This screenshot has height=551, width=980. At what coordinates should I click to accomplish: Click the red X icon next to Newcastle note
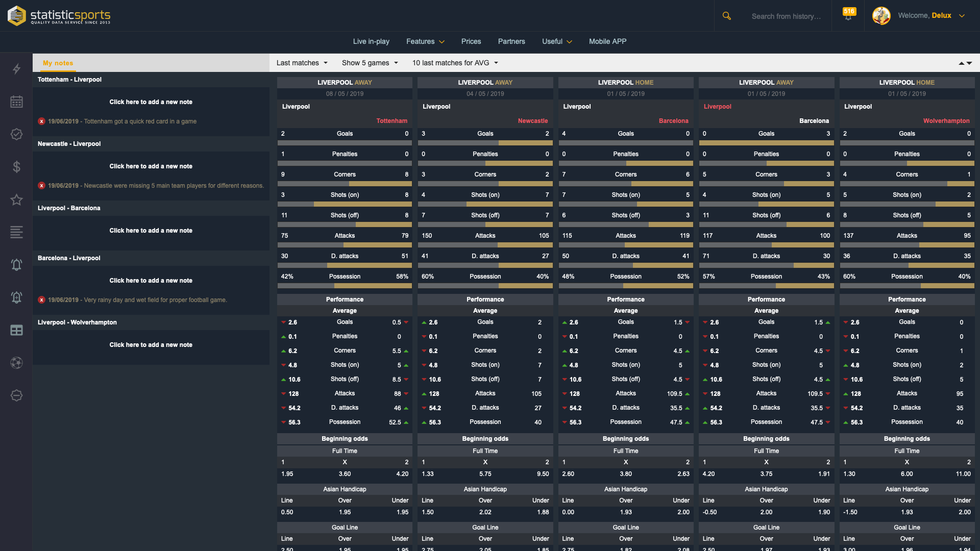[x=41, y=185]
